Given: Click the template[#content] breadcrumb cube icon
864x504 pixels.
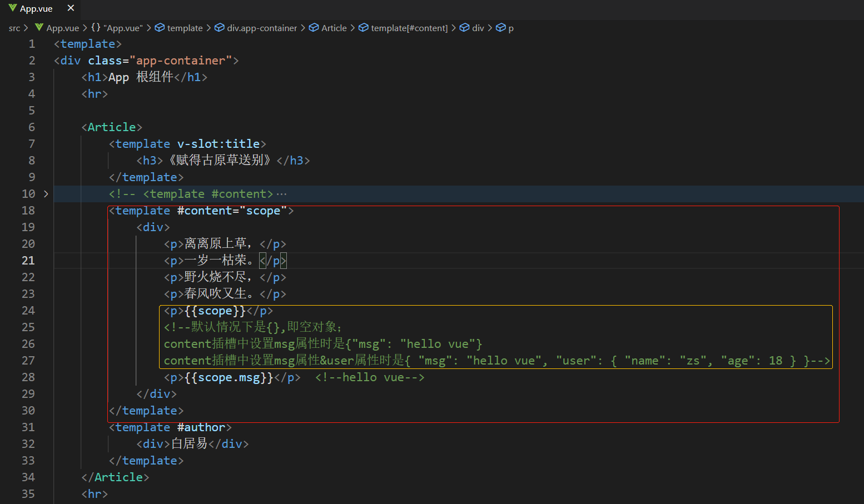Looking at the screenshot, I should (364, 28).
